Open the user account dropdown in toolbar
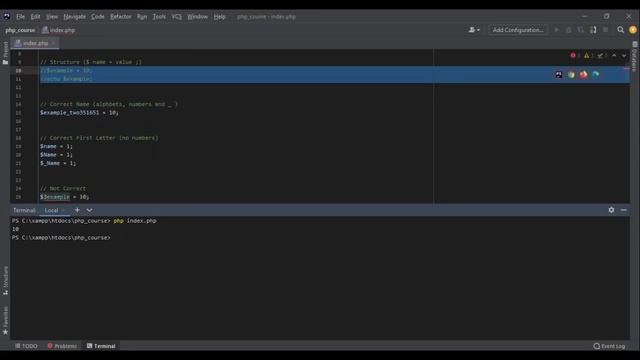The height and width of the screenshot is (360, 640). 474,30
